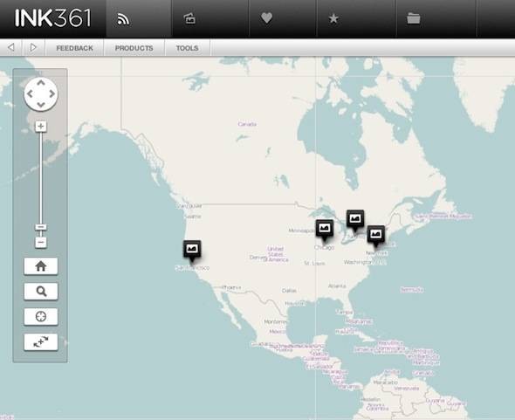Viewport: 515px width, 420px height.
Task: Click the Denver city label
Action: click(x=257, y=257)
